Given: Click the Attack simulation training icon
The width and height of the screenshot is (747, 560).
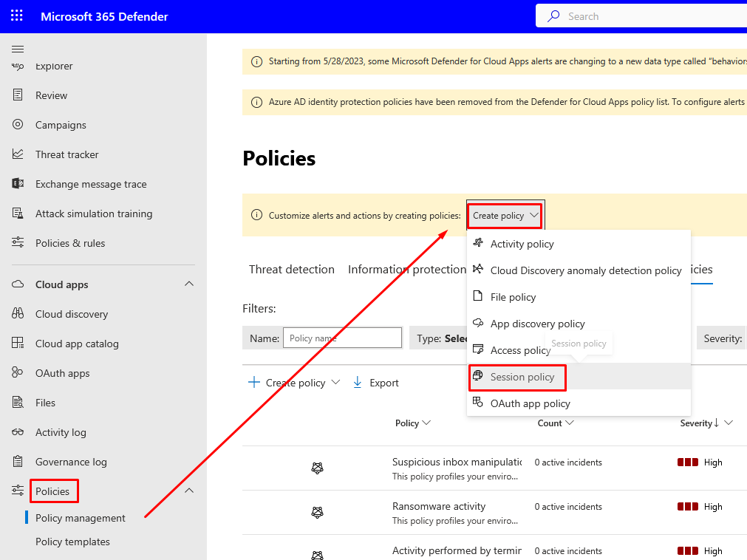Looking at the screenshot, I should click(x=18, y=214).
